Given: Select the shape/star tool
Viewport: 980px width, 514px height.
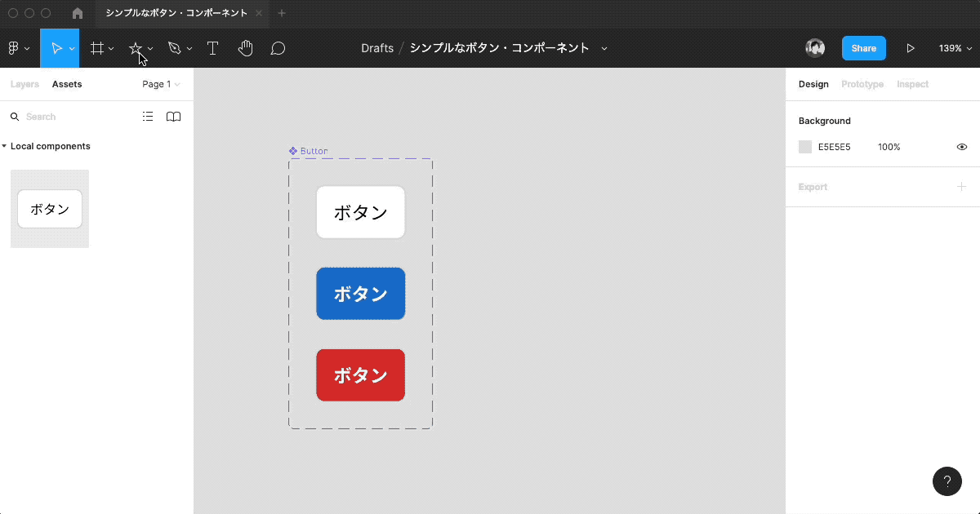Looking at the screenshot, I should coord(136,47).
